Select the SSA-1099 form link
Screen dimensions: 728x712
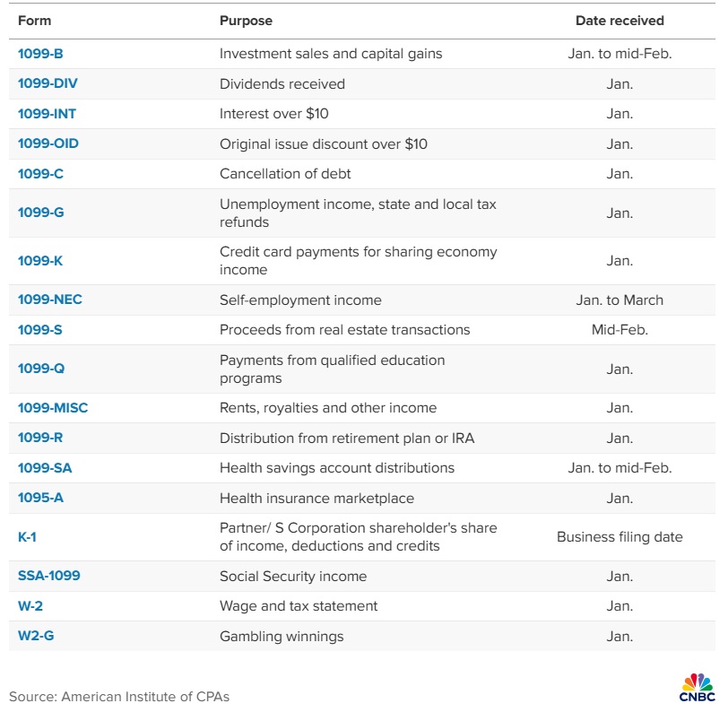[48, 577]
